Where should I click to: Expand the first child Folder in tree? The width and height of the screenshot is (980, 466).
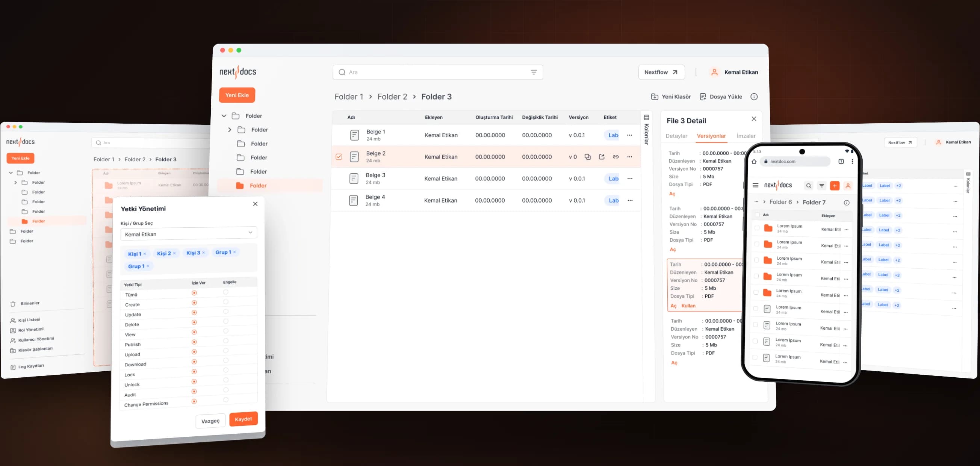click(229, 130)
